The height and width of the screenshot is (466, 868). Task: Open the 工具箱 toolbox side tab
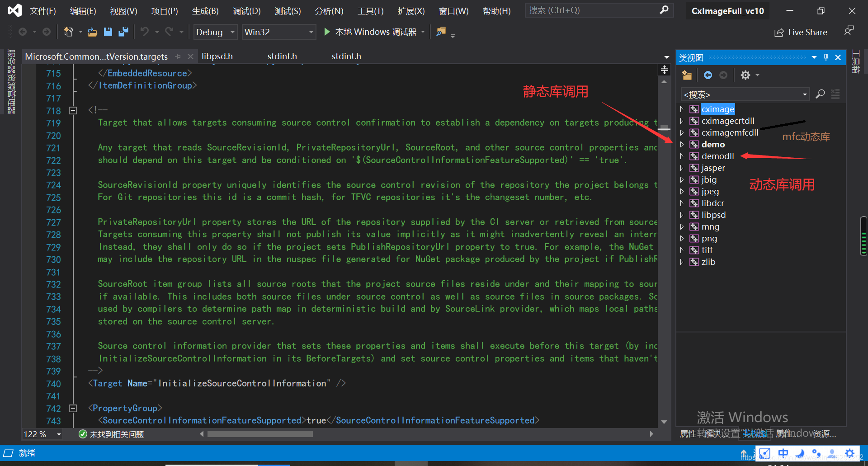tap(856, 61)
